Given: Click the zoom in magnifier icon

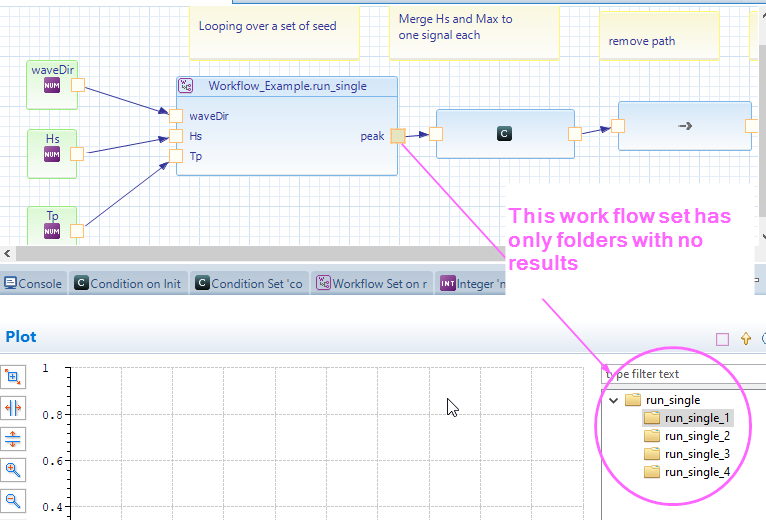Looking at the screenshot, I should tap(14, 469).
